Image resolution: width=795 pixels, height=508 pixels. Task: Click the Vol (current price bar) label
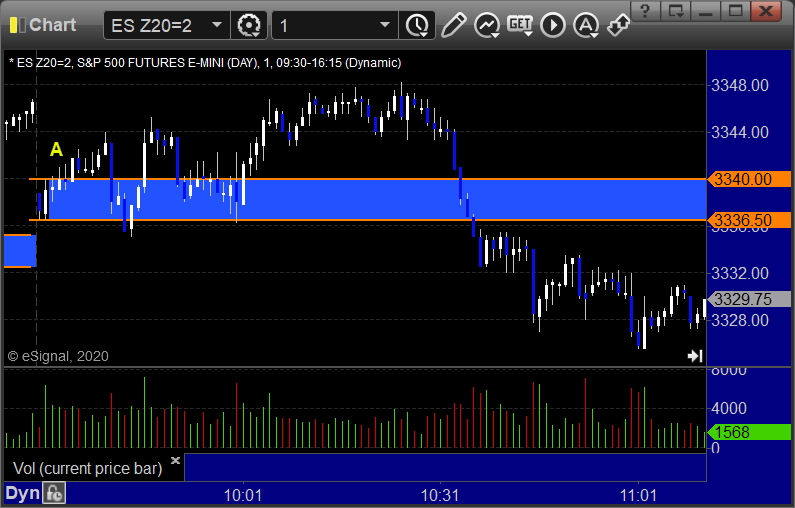[87, 468]
